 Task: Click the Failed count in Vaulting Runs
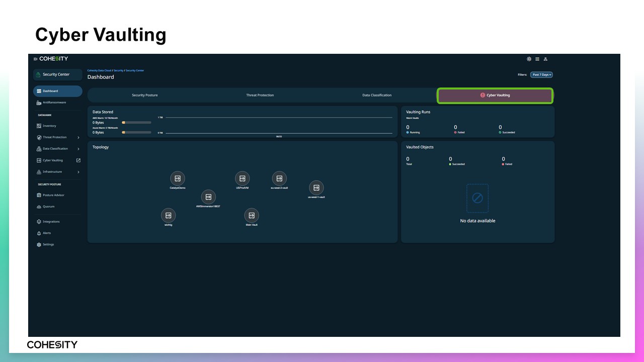(x=455, y=128)
